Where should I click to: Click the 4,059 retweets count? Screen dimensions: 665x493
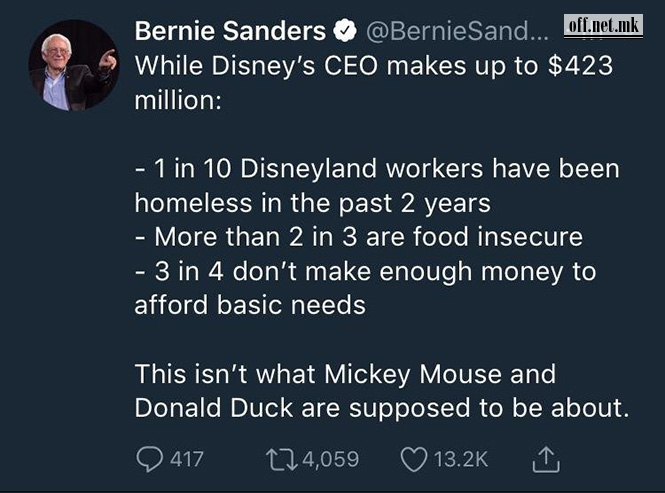(x=329, y=459)
